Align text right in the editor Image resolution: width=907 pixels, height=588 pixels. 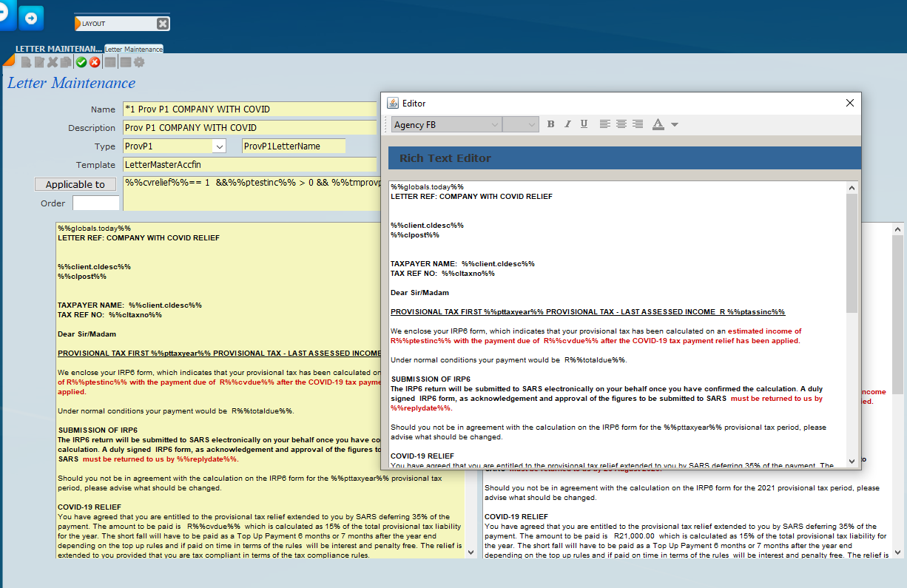click(638, 124)
